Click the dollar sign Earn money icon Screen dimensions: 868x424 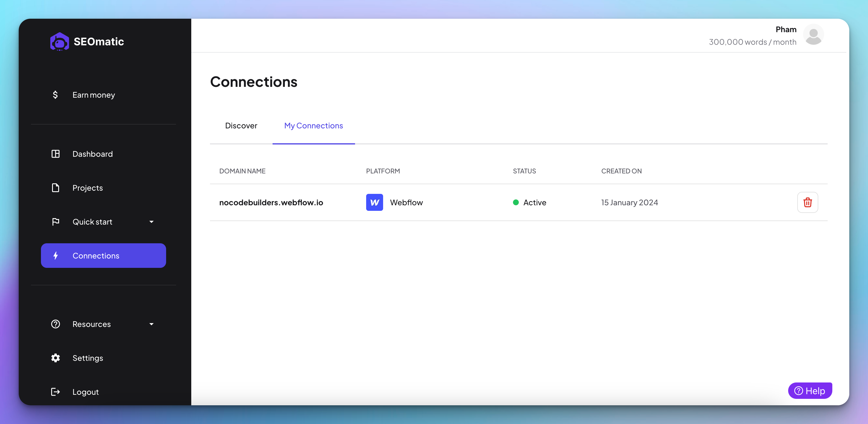tap(55, 95)
